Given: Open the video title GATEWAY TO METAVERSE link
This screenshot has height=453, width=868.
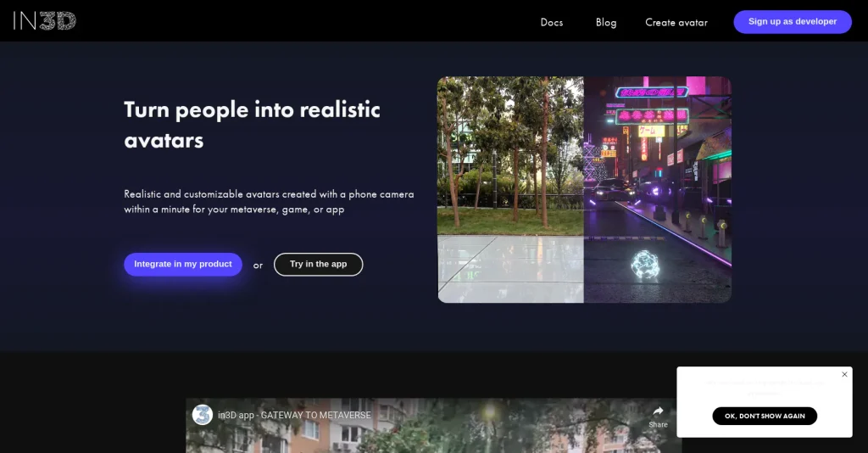Looking at the screenshot, I should (294, 415).
